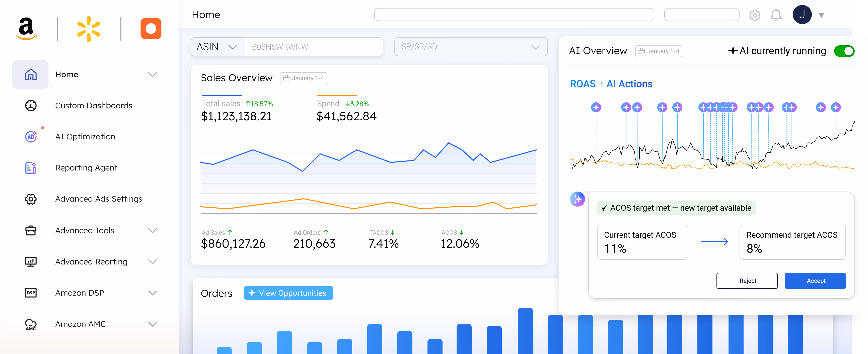Toggle off AI currently running switch
The image size is (868, 354).
click(844, 51)
